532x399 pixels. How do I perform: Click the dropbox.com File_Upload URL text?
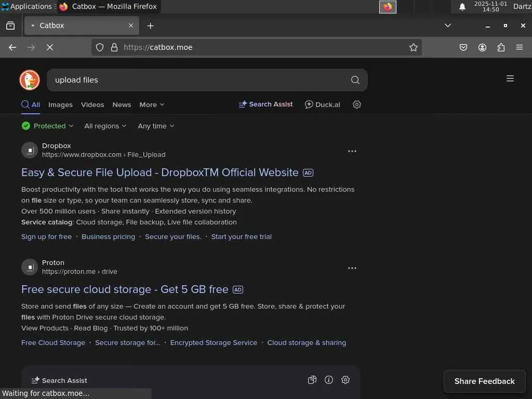coord(104,155)
